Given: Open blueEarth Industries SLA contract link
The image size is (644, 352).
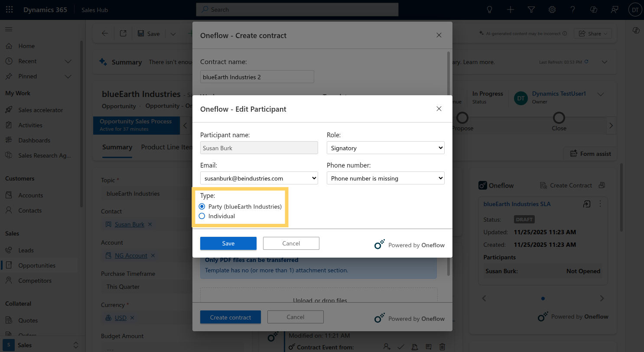Looking at the screenshot, I should pos(517,204).
